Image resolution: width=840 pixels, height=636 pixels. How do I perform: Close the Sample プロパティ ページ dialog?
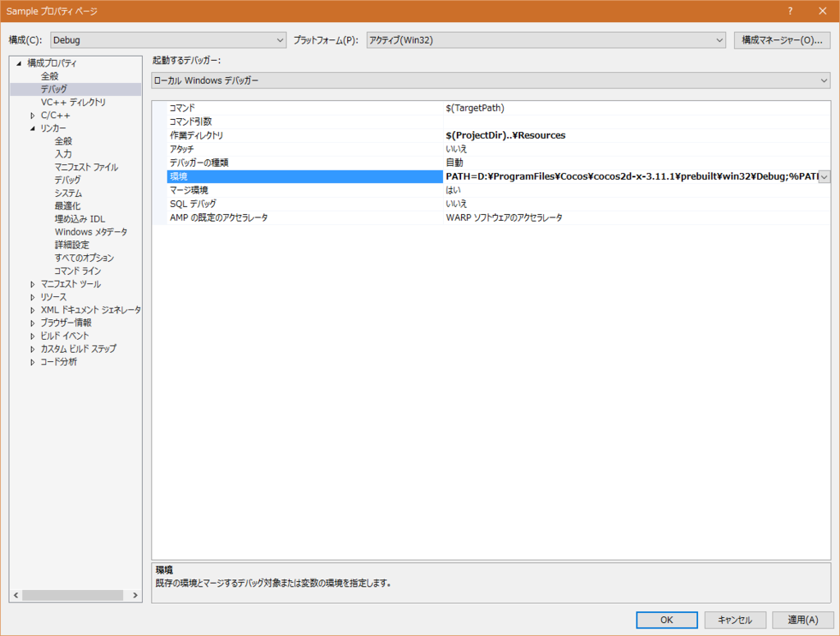coord(822,11)
